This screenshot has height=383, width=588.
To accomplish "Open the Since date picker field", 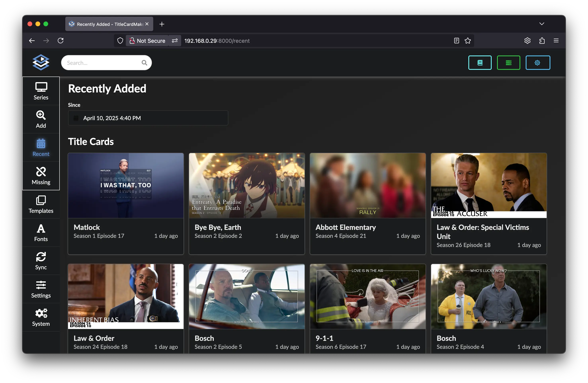I will click(x=148, y=118).
